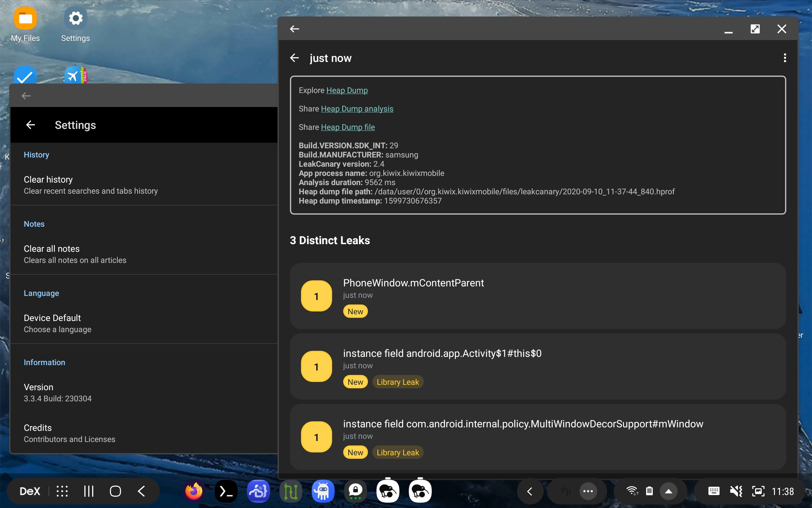The width and height of the screenshot is (812, 508).
Task: Switch to the second Kiwix bird taskbar icon
Action: [420, 491]
